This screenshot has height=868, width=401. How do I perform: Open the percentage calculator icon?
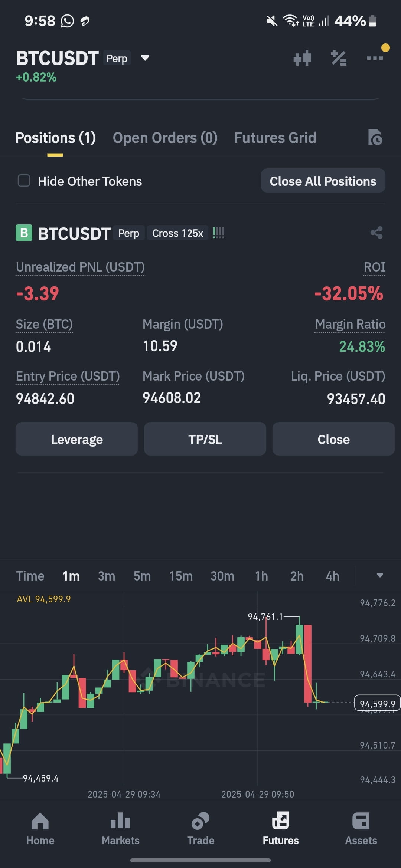click(x=339, y=58)
